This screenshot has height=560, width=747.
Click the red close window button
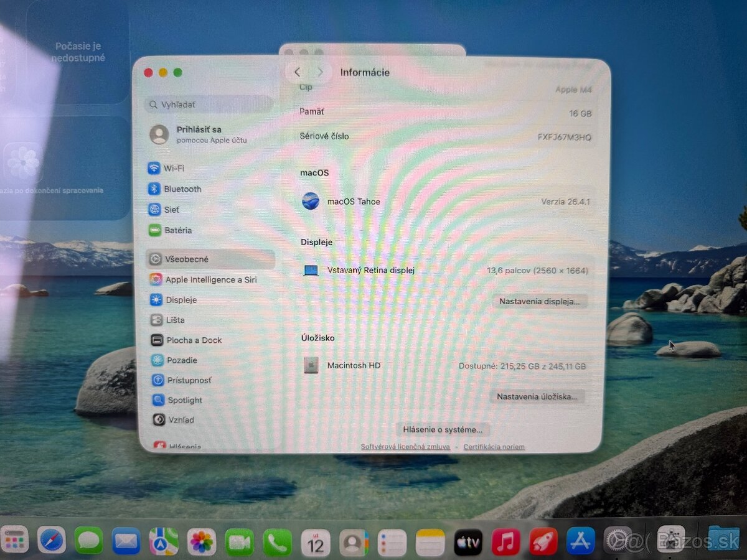(x=148, y=72)
